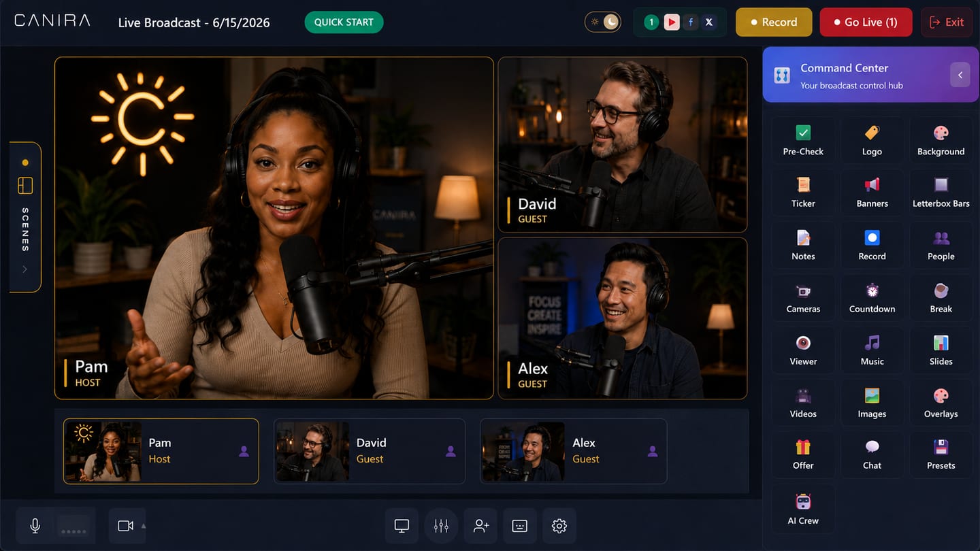This screenshot has height=551, width=980.
Task: Click the add guest person-plus icon
Action: [x=480, y=526]
